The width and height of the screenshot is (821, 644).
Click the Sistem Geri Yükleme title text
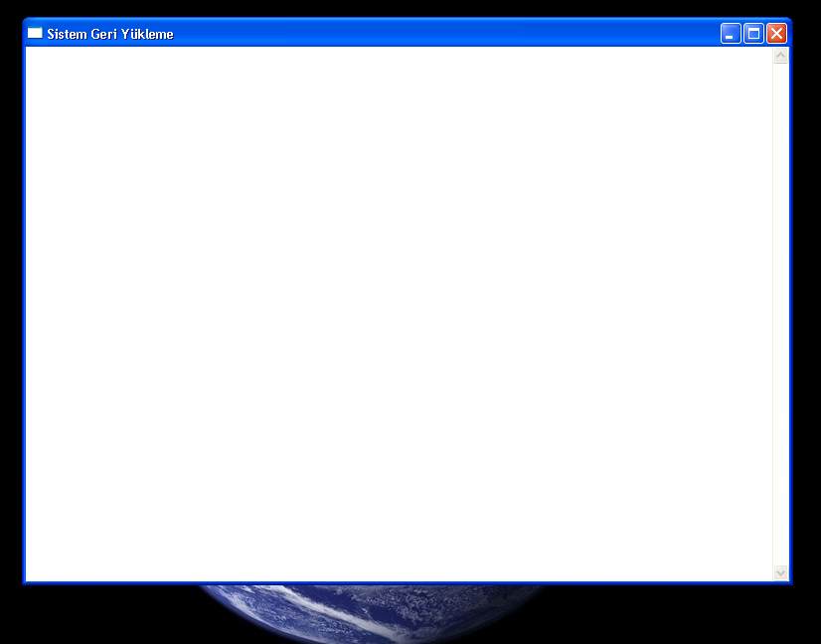[110, 34]
